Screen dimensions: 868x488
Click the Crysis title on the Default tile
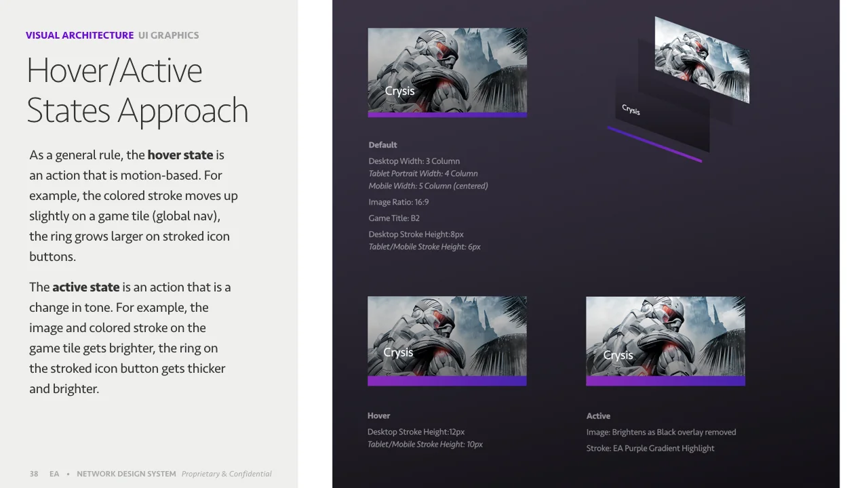click(399, 91)
